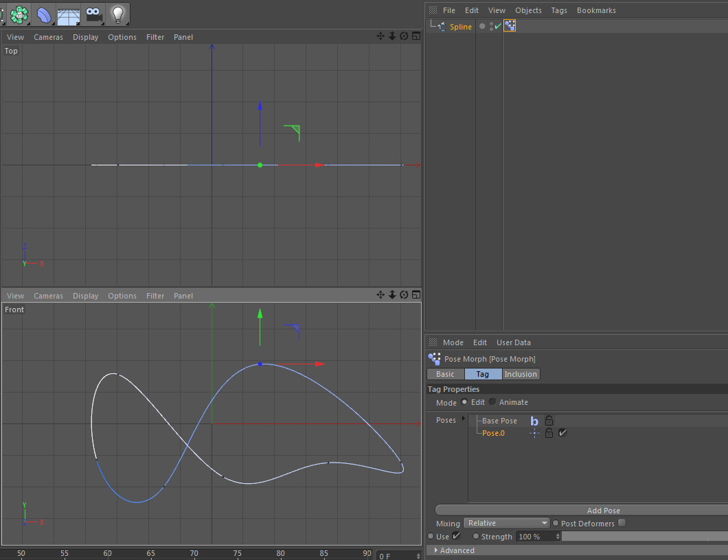Click the Add Pose button
Screen dimensions: 728x560
click(582, 511)
